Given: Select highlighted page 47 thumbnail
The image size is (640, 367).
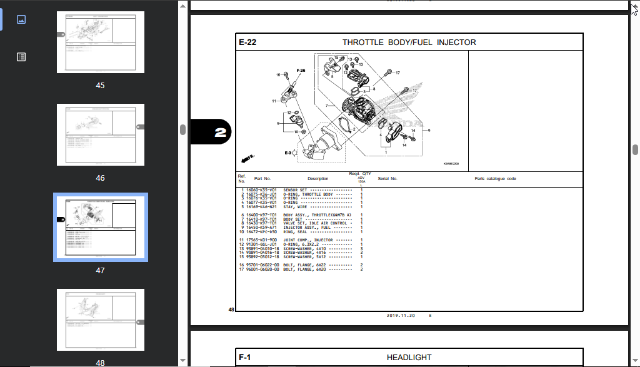Looking at the screenshot, I should click(100, 227).
